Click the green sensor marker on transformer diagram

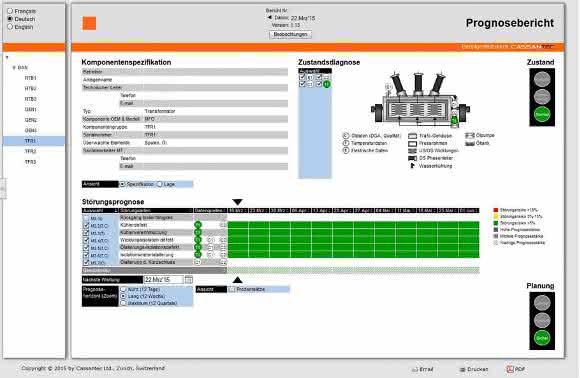tap(454, 121)
